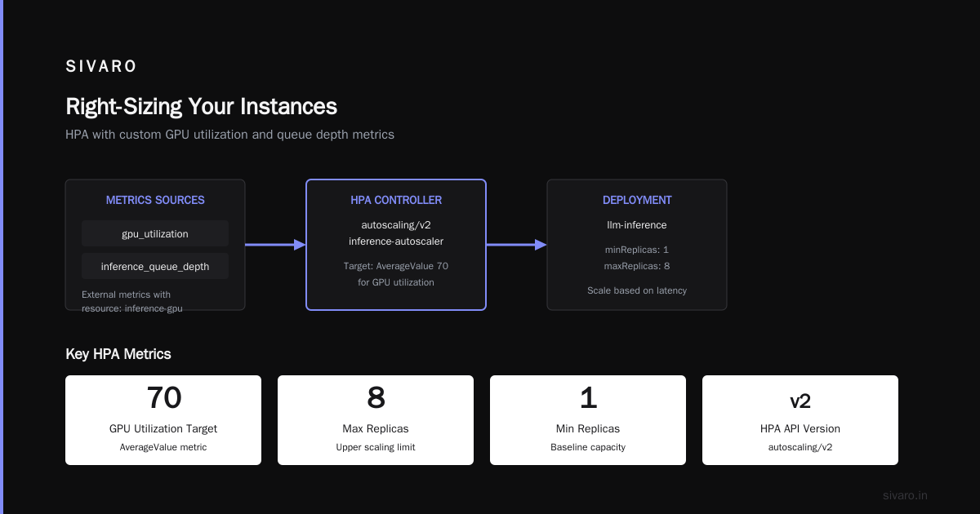Click the large 70 metric value
Viewport: 980px width, 514px height.
163,398
